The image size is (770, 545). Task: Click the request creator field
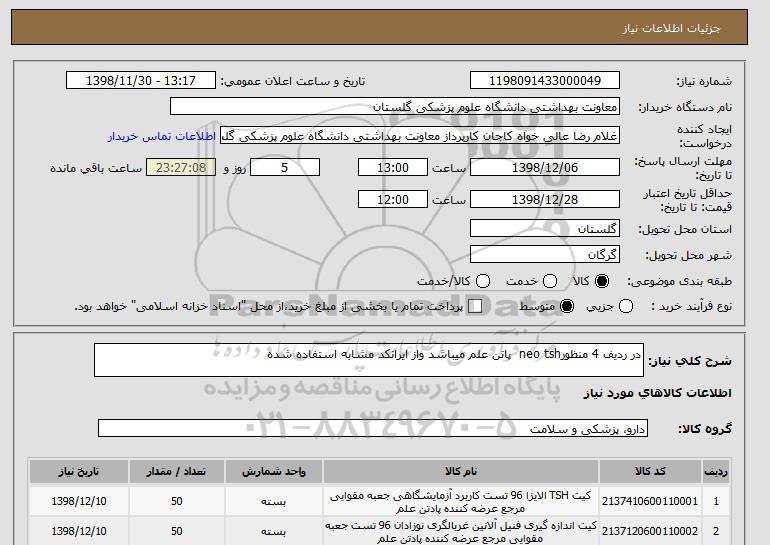point(420,136)
